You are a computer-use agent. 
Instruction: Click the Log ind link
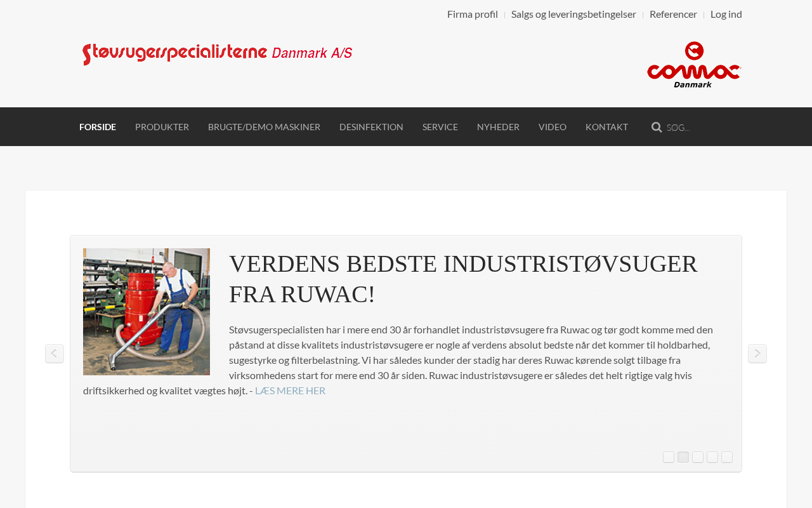click(726, 14)
